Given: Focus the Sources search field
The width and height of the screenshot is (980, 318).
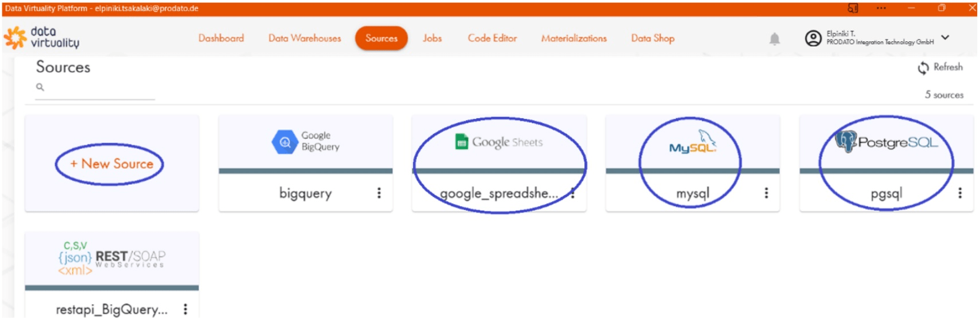Looking at the screenshot, I should pos(97,88).
